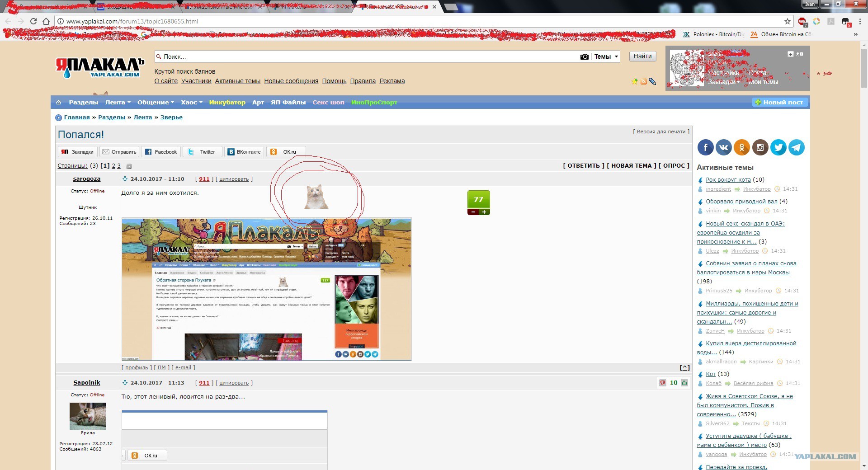Open the Активные темы link under search

coord(238,81)
